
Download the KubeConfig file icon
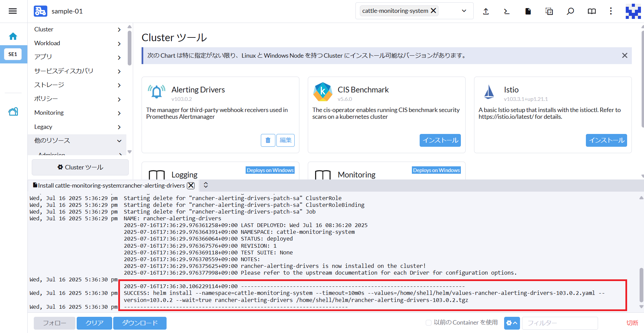point(528,11)
